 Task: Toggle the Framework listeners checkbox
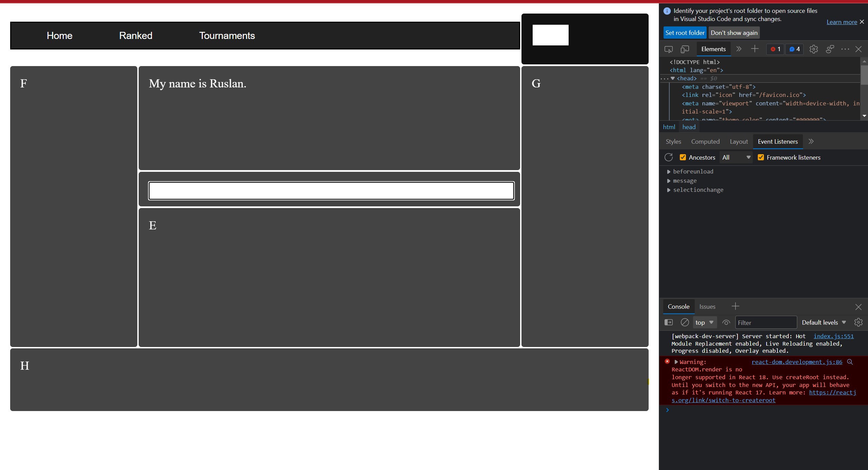761,157
